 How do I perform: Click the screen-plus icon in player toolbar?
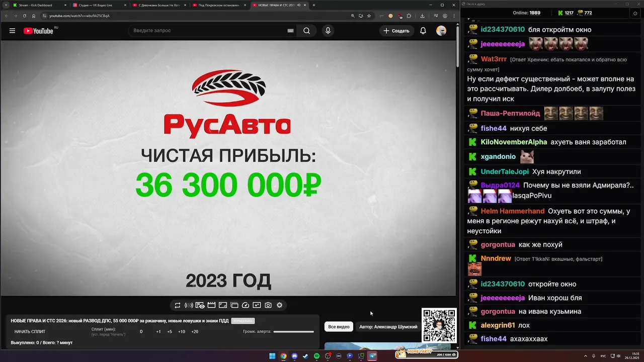257,305
